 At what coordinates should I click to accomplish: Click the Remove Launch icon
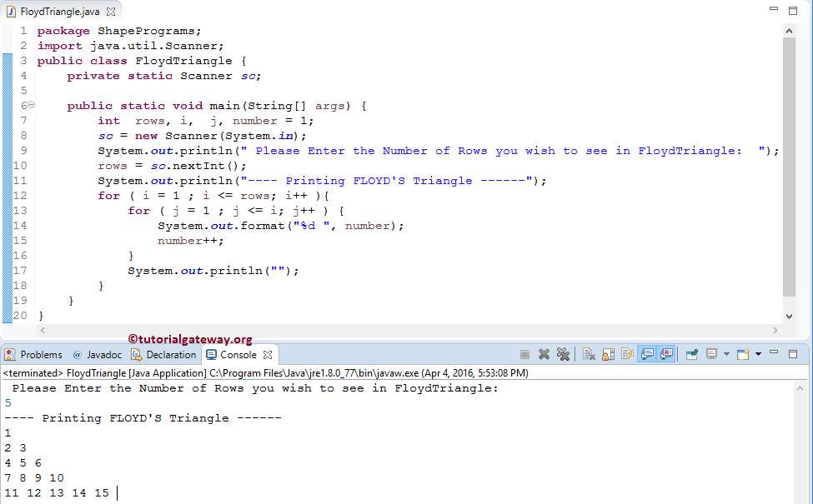coord(543,354)
